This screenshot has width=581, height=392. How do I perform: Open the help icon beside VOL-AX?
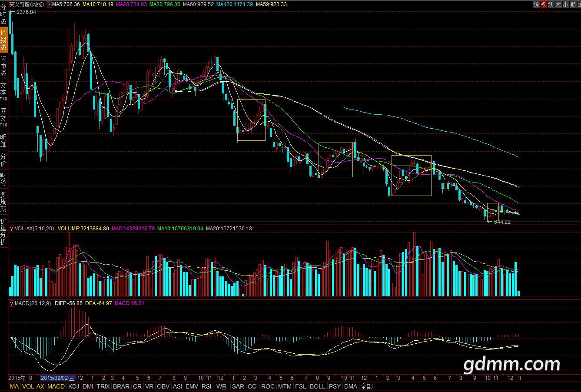(12, 229)
